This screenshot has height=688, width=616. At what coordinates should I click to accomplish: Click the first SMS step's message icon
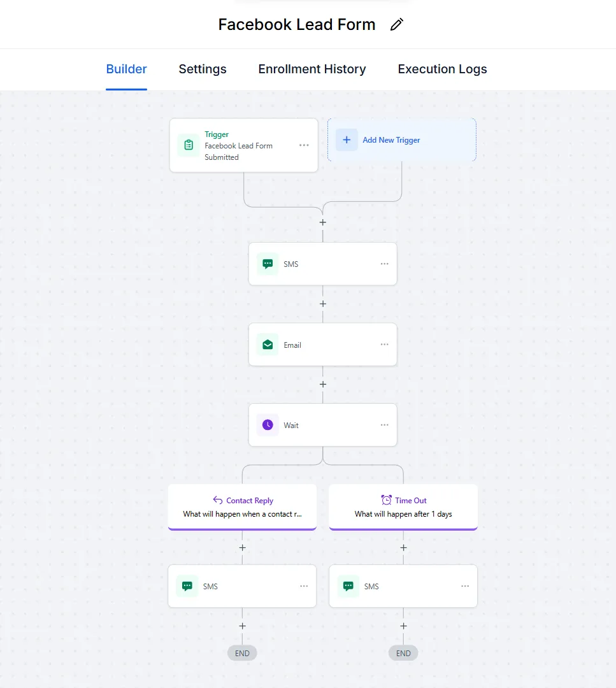[x=268, y=264]
